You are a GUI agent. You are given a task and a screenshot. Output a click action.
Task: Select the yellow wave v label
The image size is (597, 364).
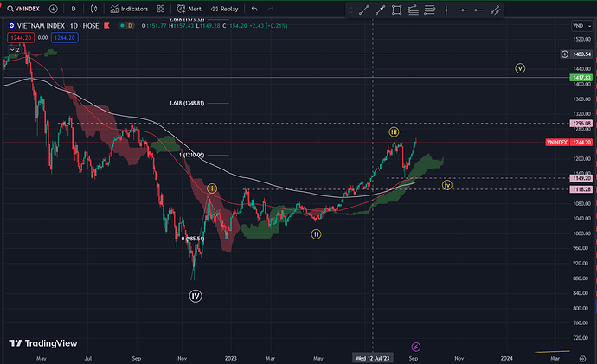coord(520,68)
